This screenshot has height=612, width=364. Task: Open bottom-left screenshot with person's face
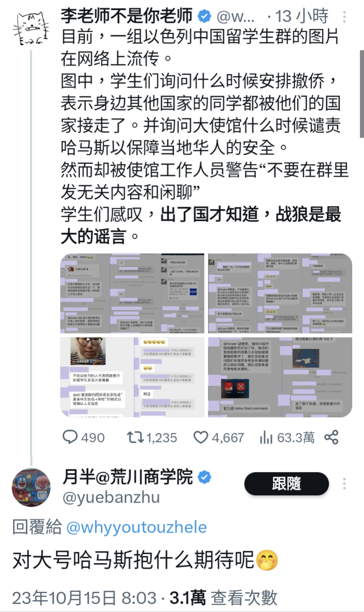(132, 377)
